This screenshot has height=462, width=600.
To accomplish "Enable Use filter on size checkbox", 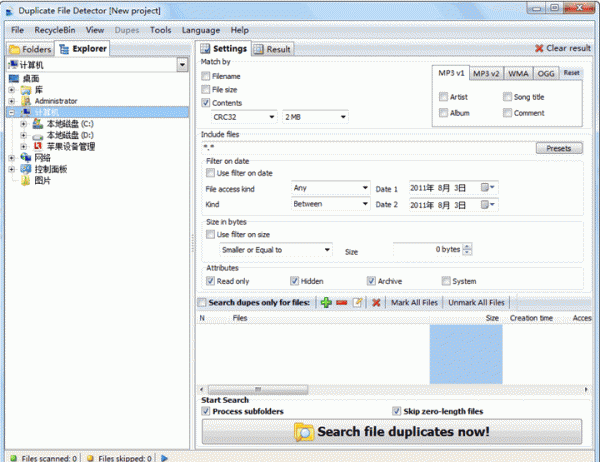I will click(210, 234).
